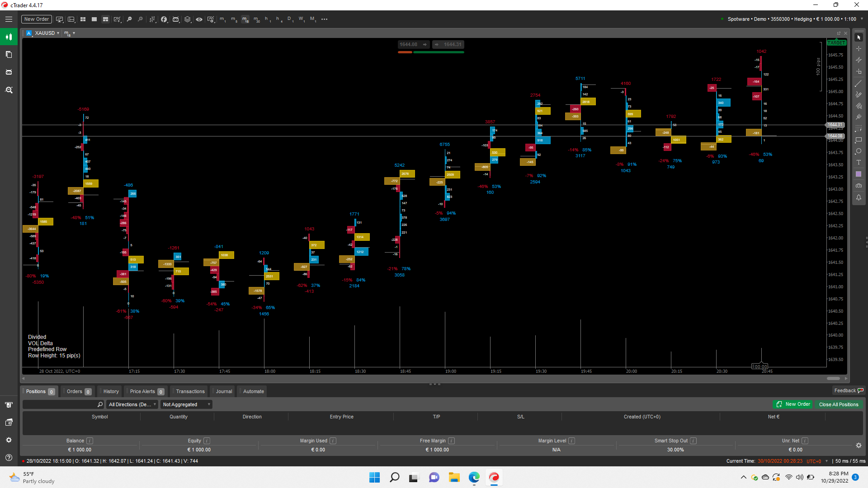Click the price alert bell icon

click(x=858, y=197)
